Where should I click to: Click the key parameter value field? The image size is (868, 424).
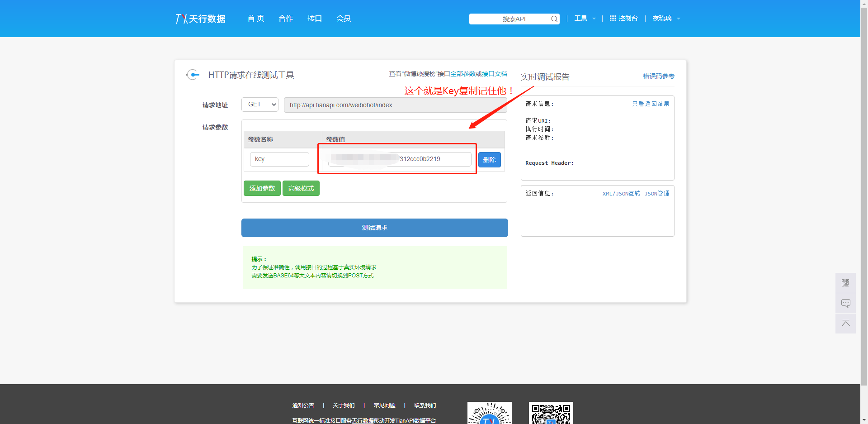point(400,159)
